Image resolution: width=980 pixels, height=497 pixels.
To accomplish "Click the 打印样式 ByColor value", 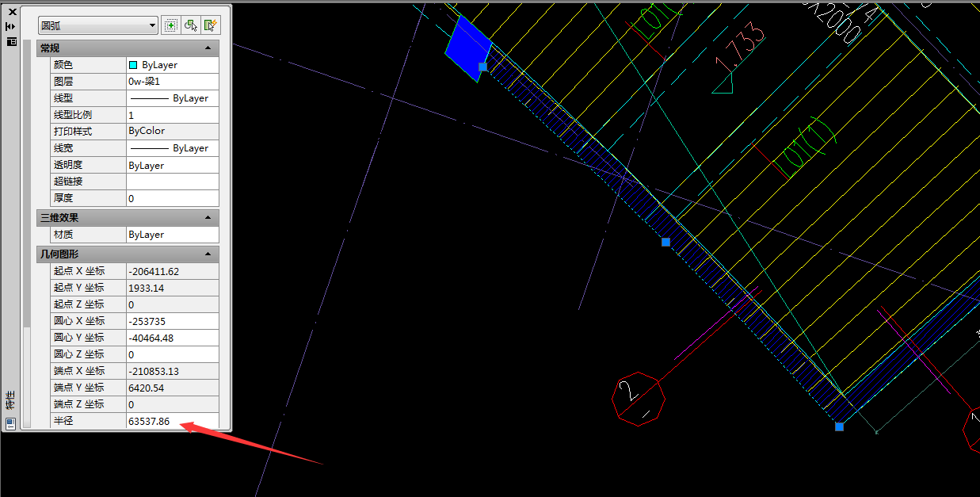I will [x=172, y=131].
